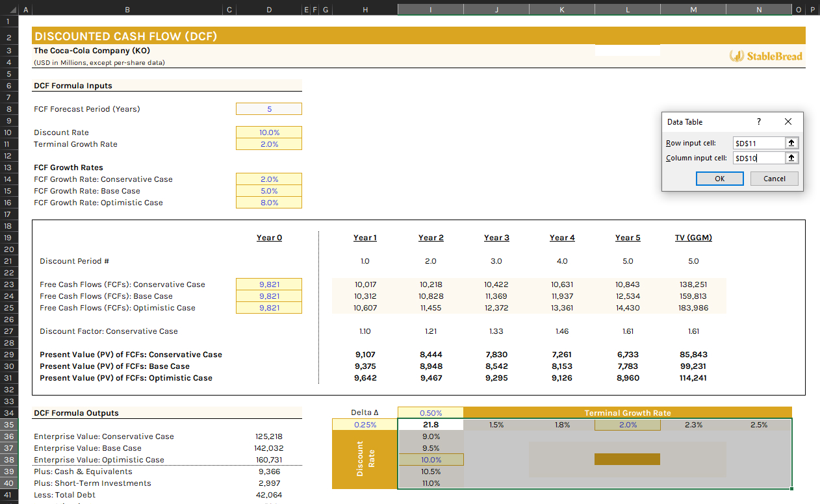Select the Discount Rate 10.0% cell

pos(268,132)
